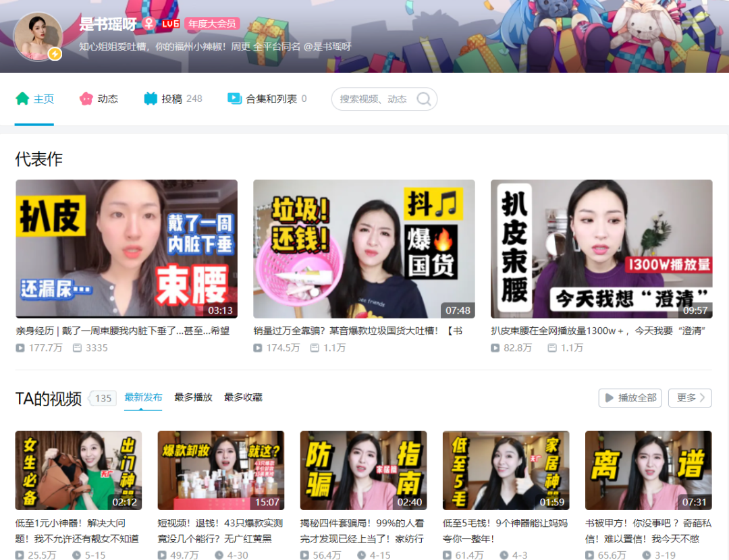The height and width of the screenshot is (560, 729).
Task: Click play icon beside 65.6万
Action: 589,555
